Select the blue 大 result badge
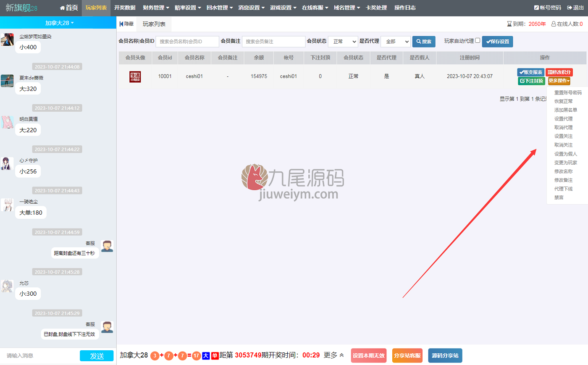The height and width of the screenshot is (365, 588). (x=206, y=355)
